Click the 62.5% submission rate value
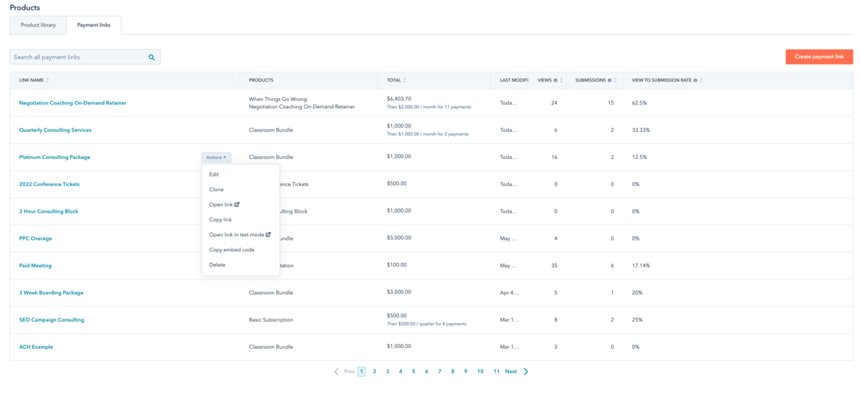This screenshot has height=401, width=860. click(x=640, y=103)
